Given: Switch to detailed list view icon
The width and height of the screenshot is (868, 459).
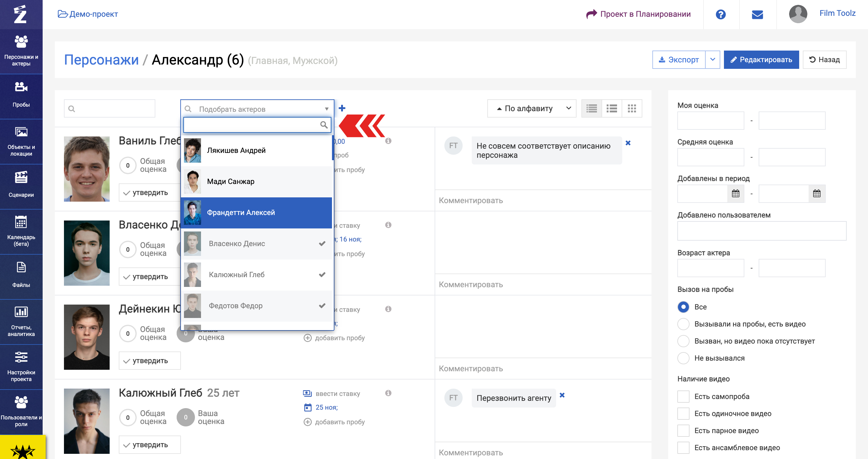Looking at the screenshot, I should click(591, 108).
